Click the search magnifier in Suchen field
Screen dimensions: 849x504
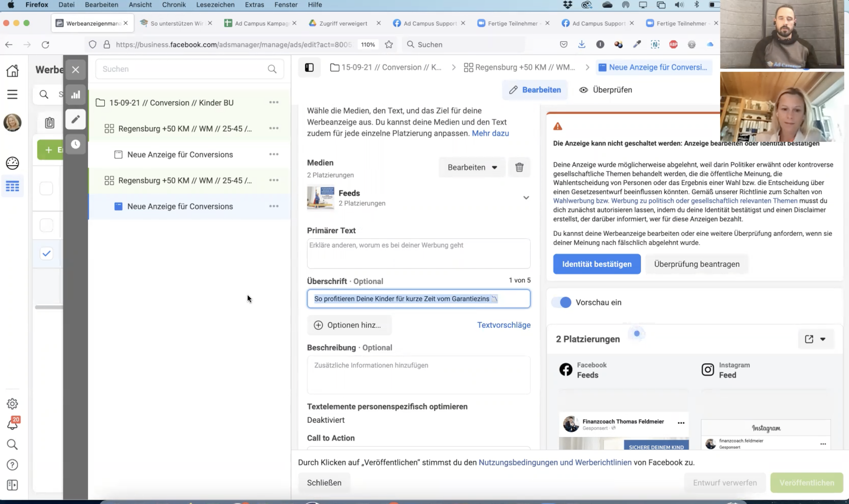tap(272, 69)
